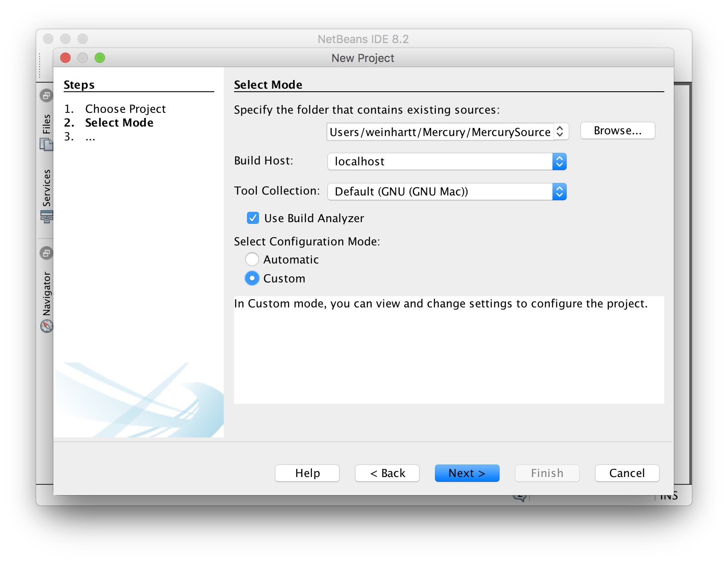The width and height of the screenshot is (728, 564).
Task: Select the Custom configuration mode
Action: tap(252, 278)
